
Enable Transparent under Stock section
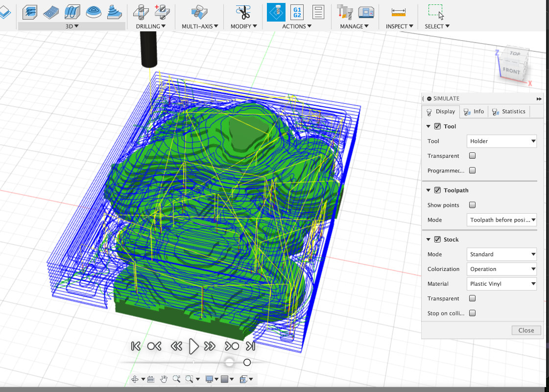[472, 298]
